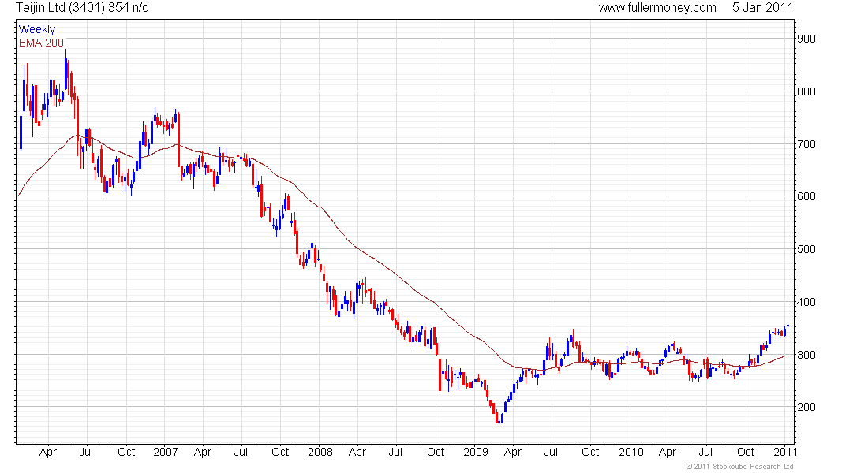Click the '2008' year label on time axis
This screenshot has width=868, height=473.
[320, 452]
